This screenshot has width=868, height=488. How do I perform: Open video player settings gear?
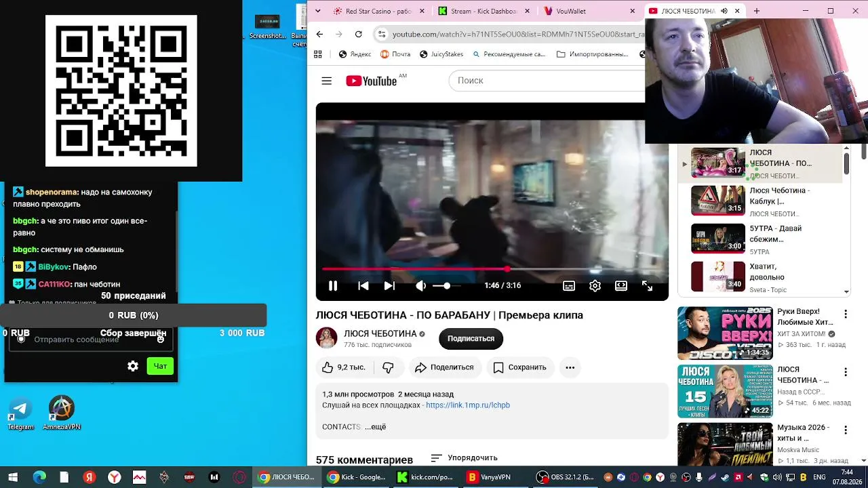coord(595,286)
